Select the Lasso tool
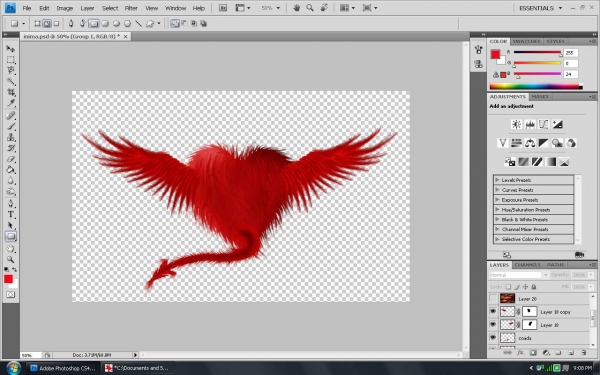The width and height of the screenshot is (600, 375). click(11, 70)
